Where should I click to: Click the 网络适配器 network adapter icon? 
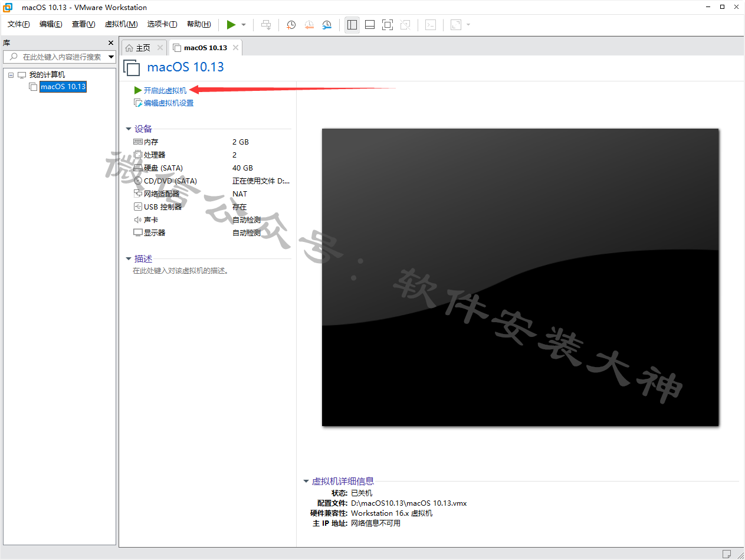[x=138, y=194]
